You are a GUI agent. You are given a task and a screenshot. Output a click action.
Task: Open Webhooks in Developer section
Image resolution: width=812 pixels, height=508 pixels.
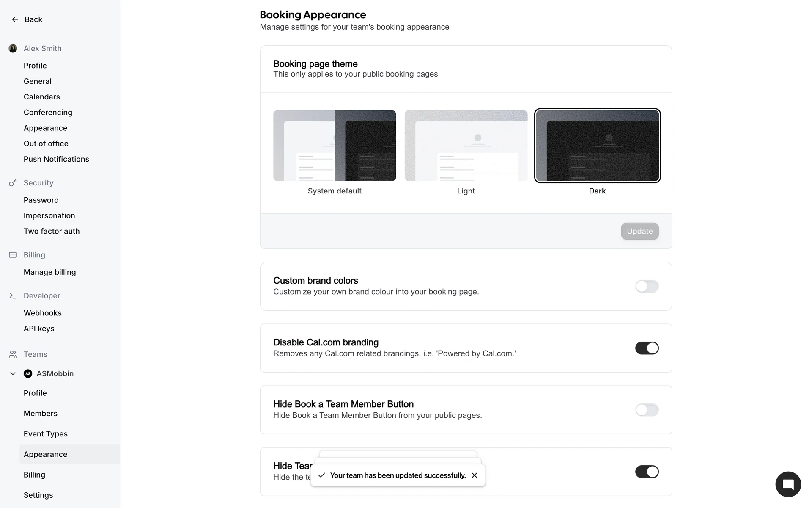click(x=43, y=313)
